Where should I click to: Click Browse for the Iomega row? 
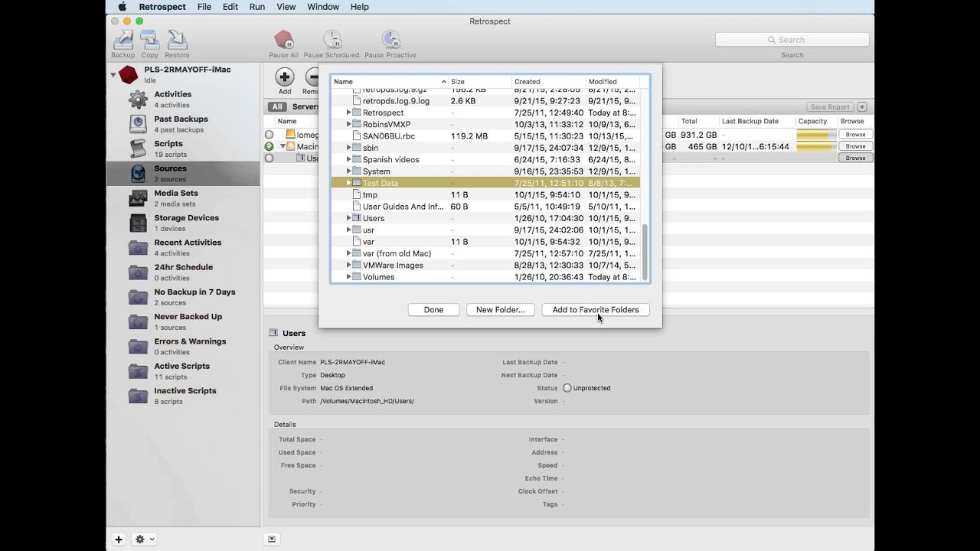pos(855,135)
